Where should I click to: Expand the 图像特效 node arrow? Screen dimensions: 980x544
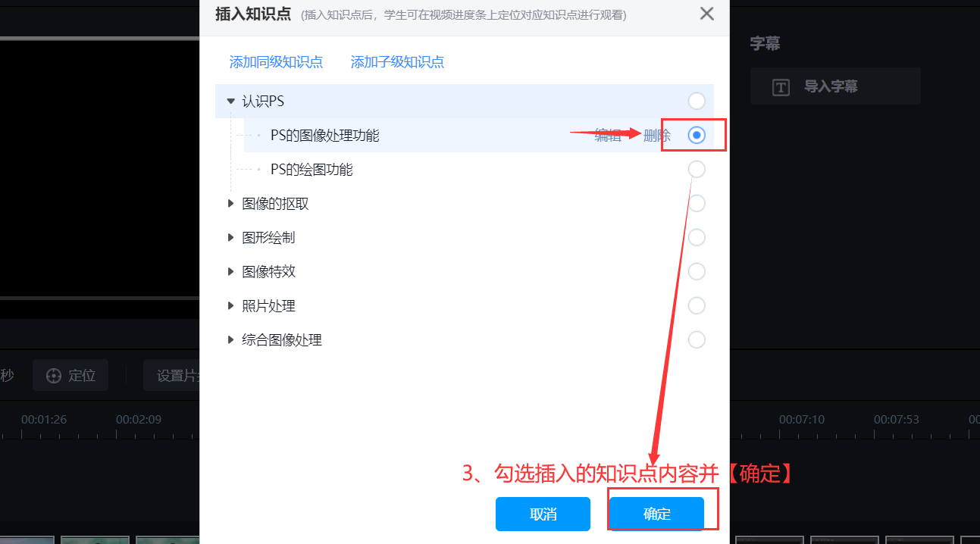tap(231, 272)
